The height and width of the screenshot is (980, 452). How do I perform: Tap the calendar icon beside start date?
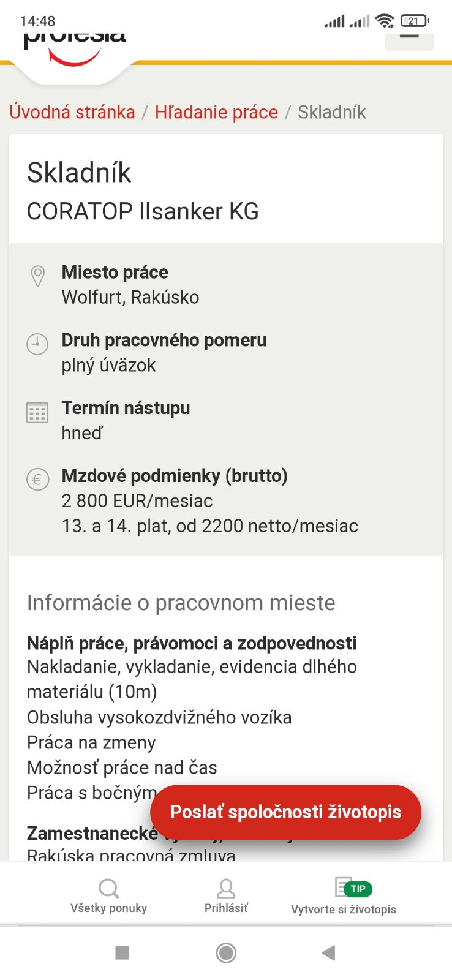coord(37,412)
